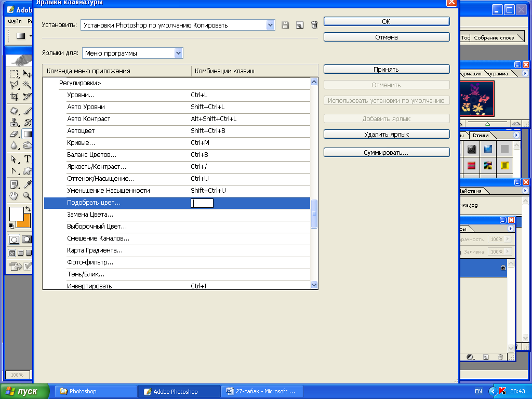
Task: Switch to 27-сабак Microsoft Word taskbar item
Action: pyautogui.click(x=262, y=391)
